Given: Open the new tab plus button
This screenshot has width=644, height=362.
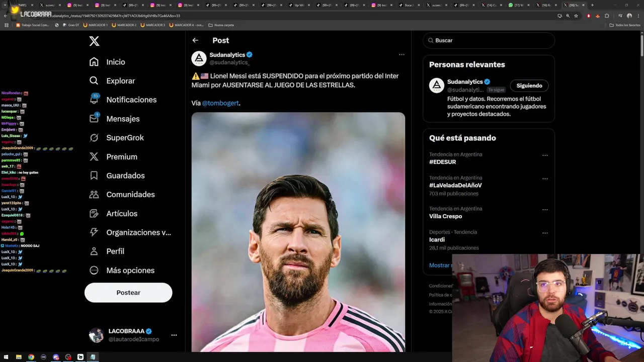Looking at the screenshot, I should pyautogui.click(x=592, y=5).
